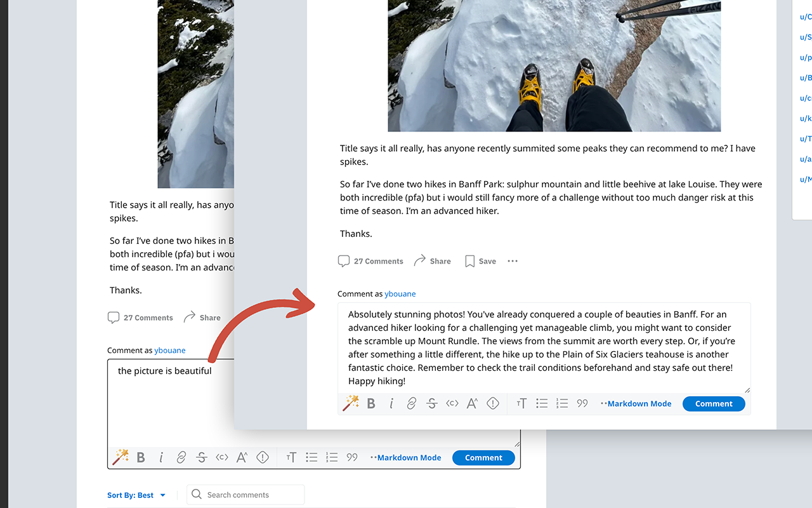Open the snowy boots photo in front panel
Viewport: 812px width, 508px height.
[x=554, y=65]
